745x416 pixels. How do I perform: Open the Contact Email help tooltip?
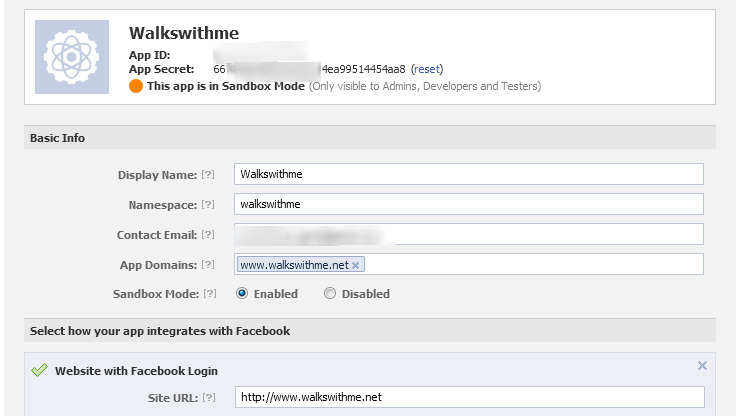[x=208, y=234]
